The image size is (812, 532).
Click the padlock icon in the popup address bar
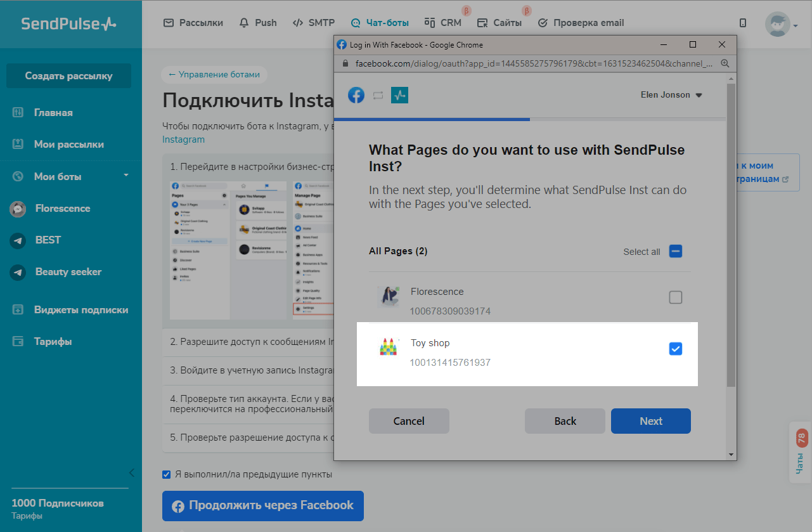[345, 63]
